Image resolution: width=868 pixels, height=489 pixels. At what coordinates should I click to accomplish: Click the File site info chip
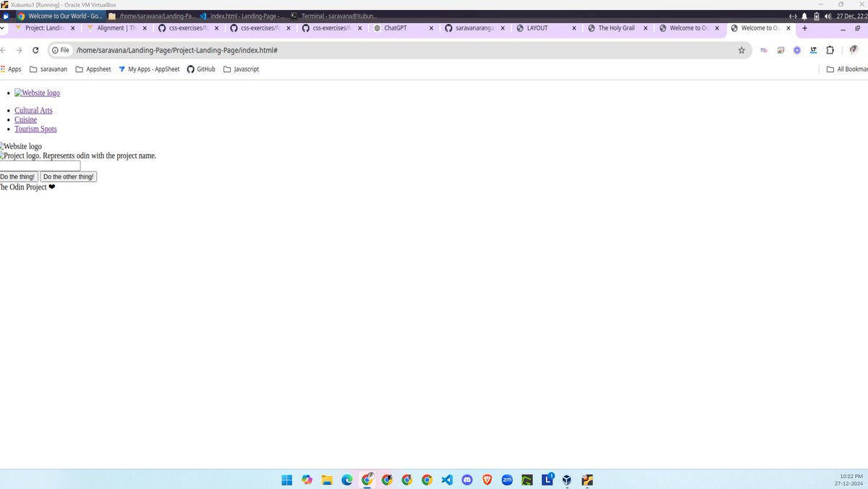click(61, 50)
